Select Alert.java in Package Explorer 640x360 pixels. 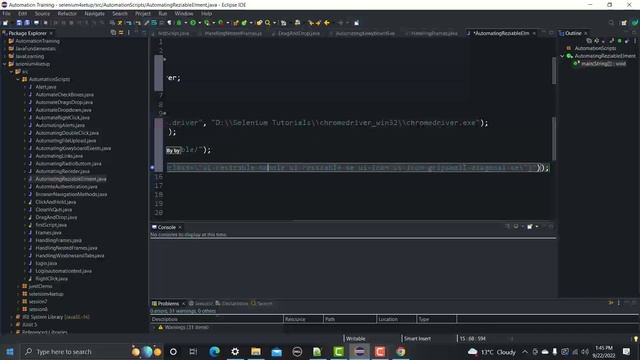coord(46,87)
